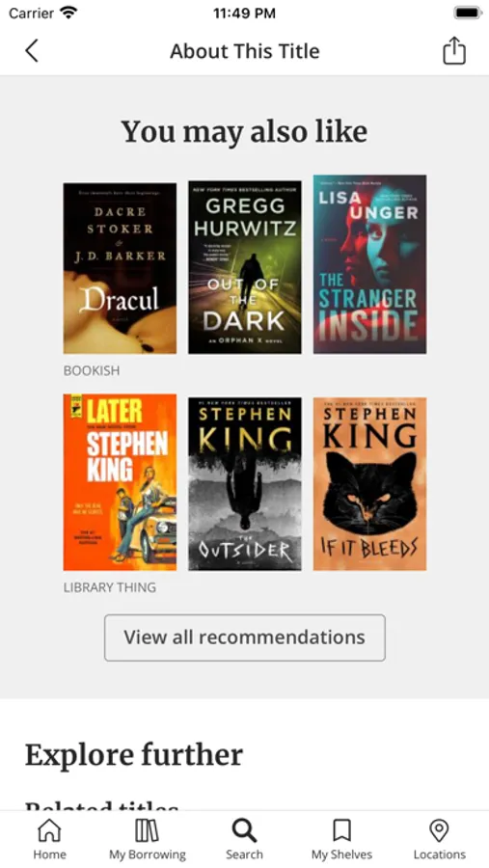The image size is (489, 868).
Task: Tap the LIBRARY THING source label
Action: click(110, 587)
